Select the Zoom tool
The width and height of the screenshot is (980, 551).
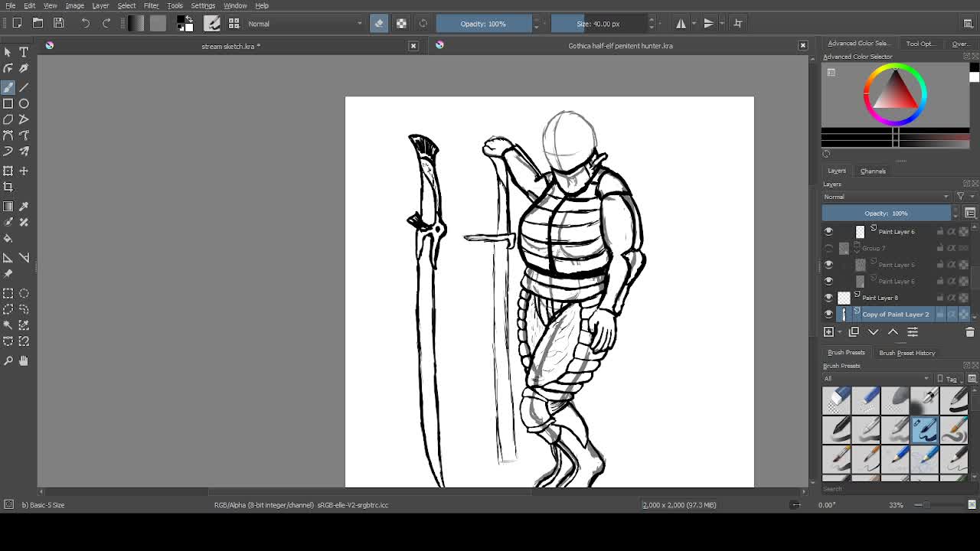pos(8,360)
